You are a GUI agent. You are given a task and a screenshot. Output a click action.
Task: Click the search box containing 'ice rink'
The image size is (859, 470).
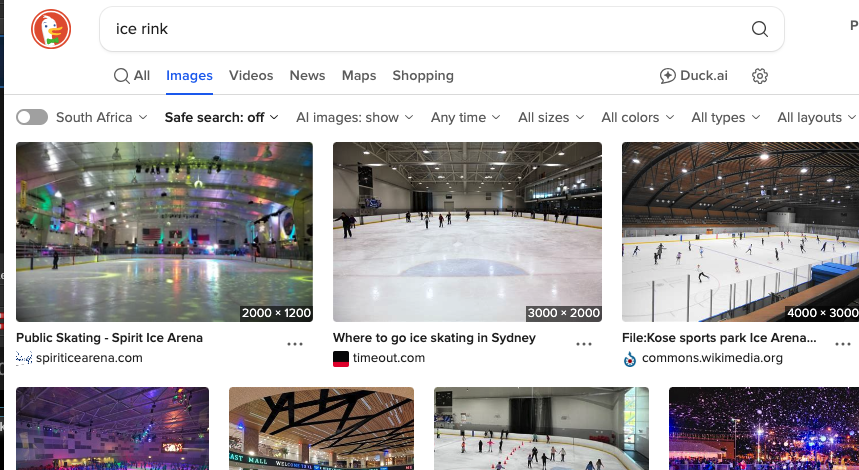pos(420,29)
